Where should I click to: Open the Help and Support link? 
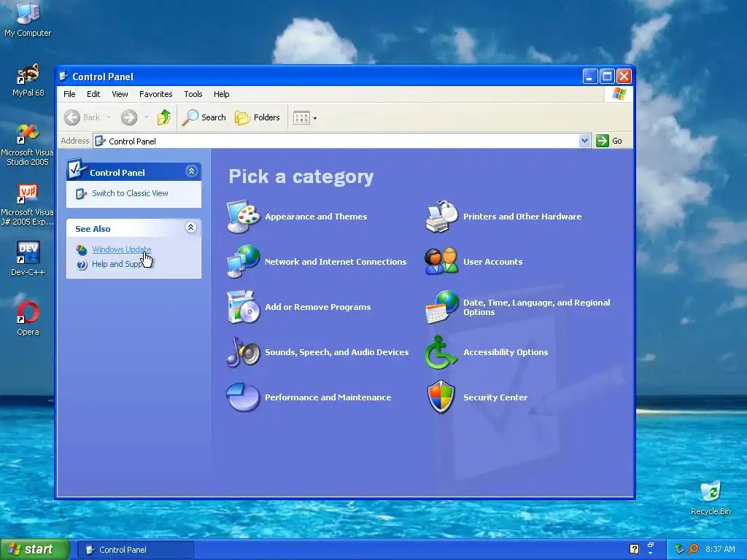pyautogui.click(x=117, y=264)
